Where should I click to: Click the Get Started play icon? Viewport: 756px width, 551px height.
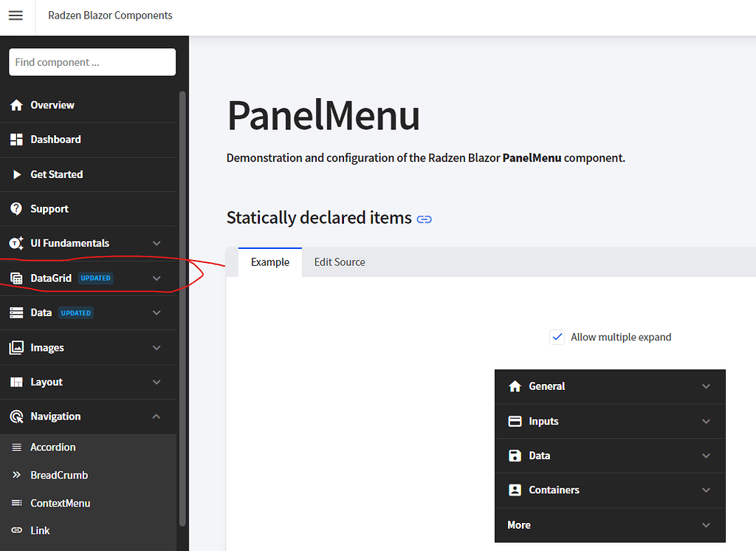(x=16, y=174)
